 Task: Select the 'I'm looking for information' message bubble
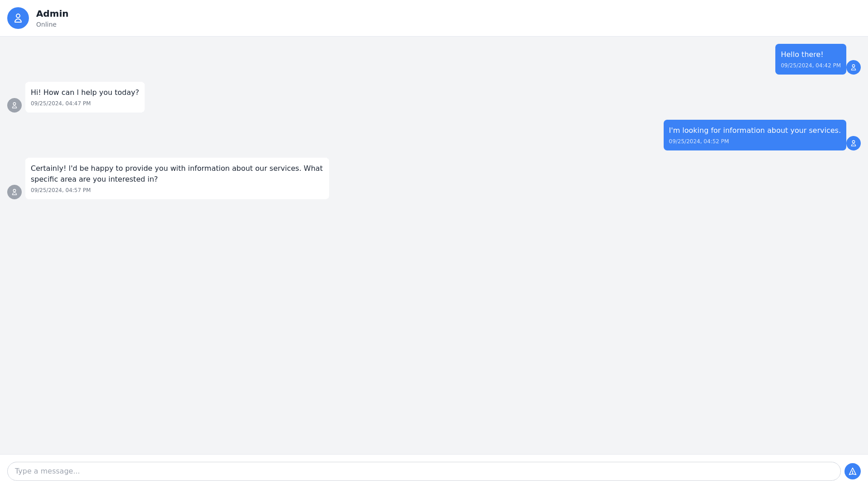[x=754, y=135]
